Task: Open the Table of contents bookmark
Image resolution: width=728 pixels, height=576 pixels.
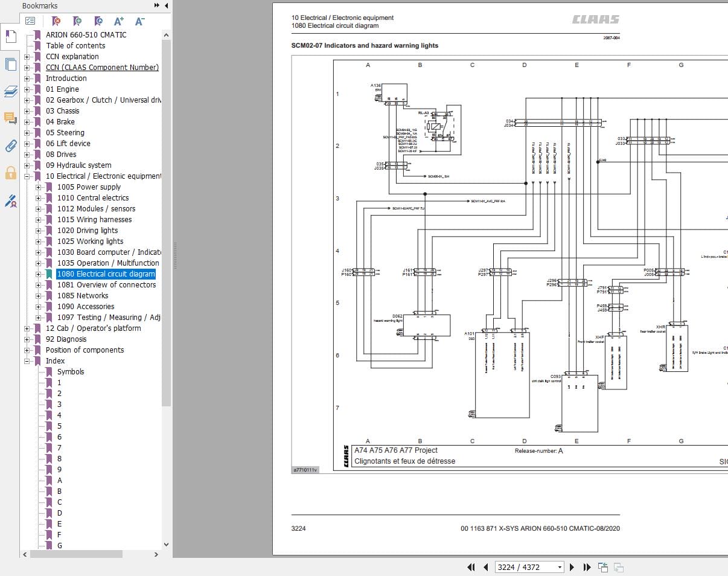Action: [75, 45]
